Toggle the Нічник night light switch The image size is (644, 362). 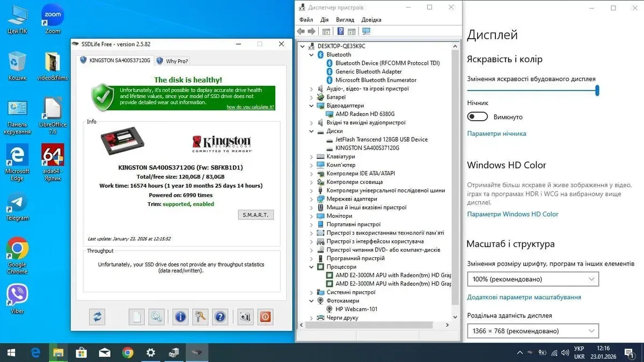point(478,117)
